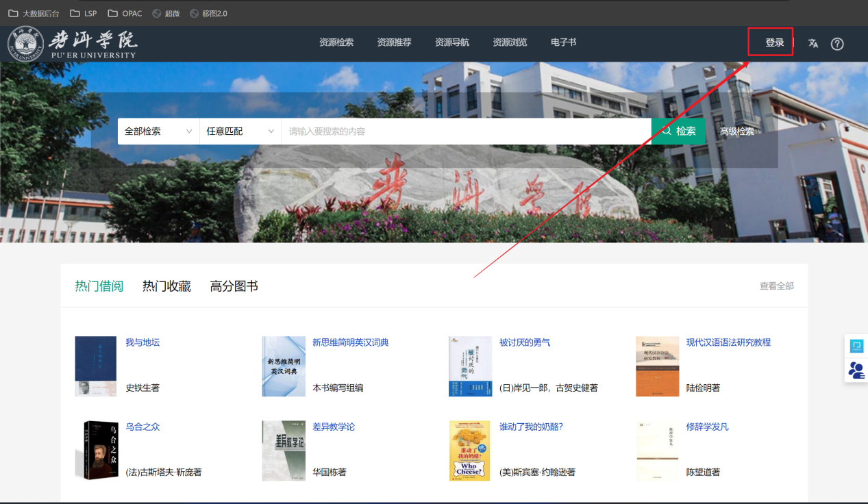This screenshot has width=868, height=504.
Task: Click the 修辞学发凡 book cover
Action: 658,451
